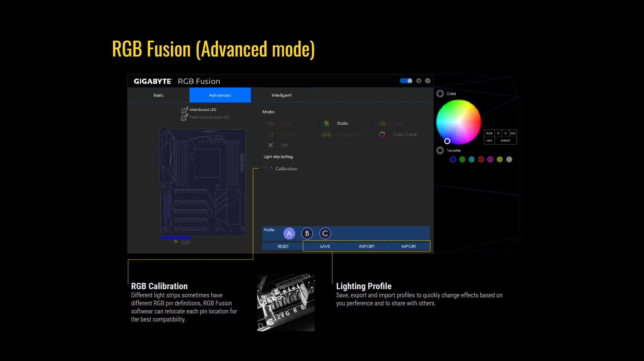Click the 'Modes' heading
This screenshot has width=644, height=361.
tap(268, 112)
